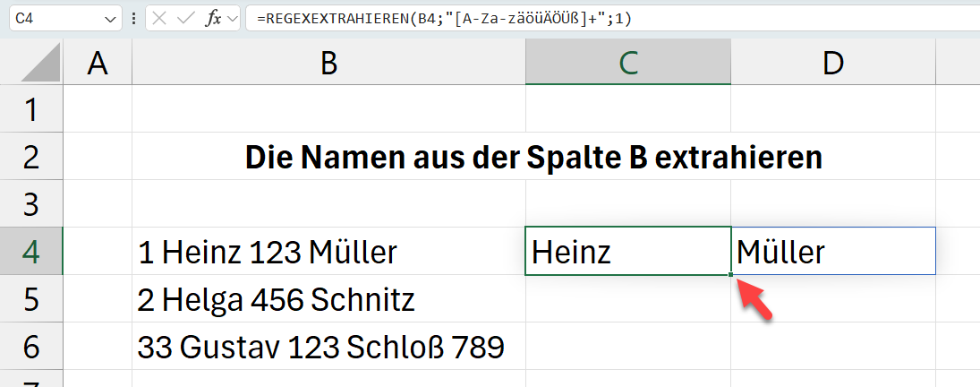Click inside the Name Box showing C4
The image size is (980, 387).
tap(54, 19)
